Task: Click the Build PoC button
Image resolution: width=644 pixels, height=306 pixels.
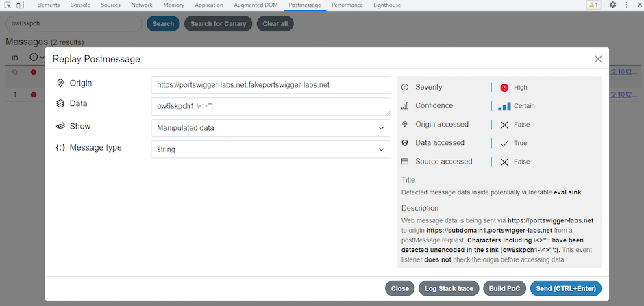Action: (505, 288)
